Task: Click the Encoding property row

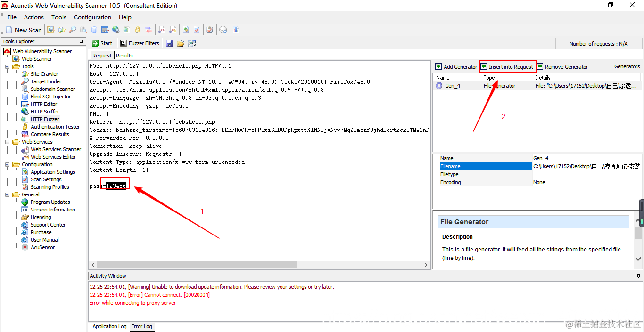Action: point(537,182)
